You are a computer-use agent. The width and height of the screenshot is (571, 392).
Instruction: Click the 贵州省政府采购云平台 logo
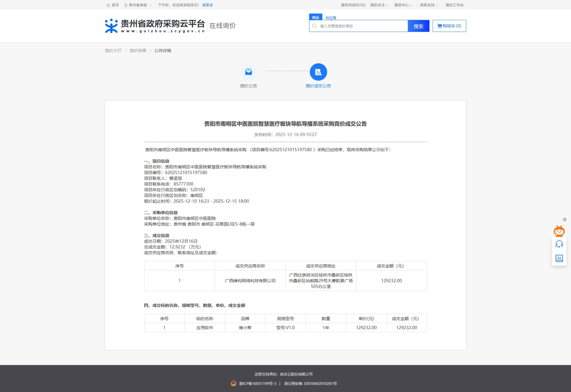tap(155, 26)
